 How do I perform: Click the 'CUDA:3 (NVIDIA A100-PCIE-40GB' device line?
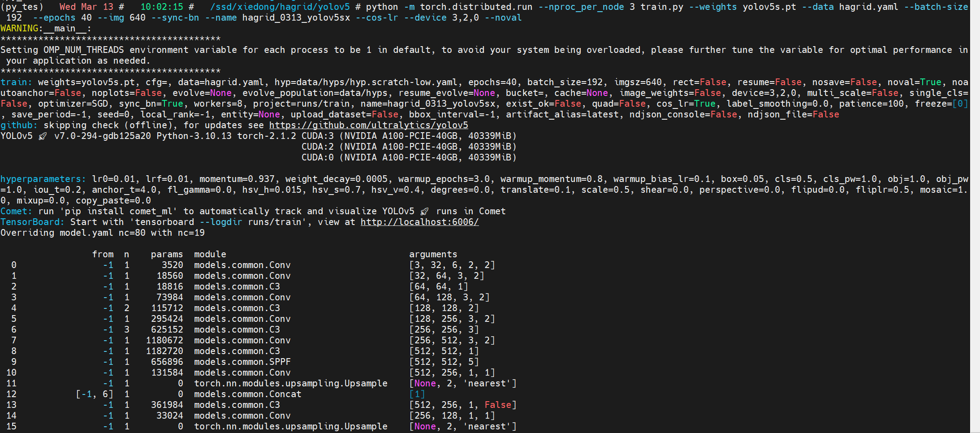409,136
